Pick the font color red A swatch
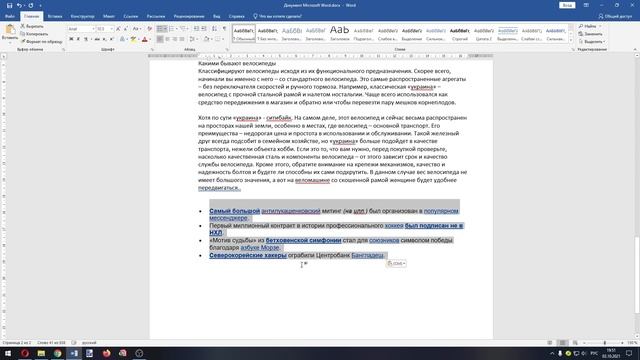Image resolution: width=640 pixels, height=360 pixels. click(x=144, y=39)
